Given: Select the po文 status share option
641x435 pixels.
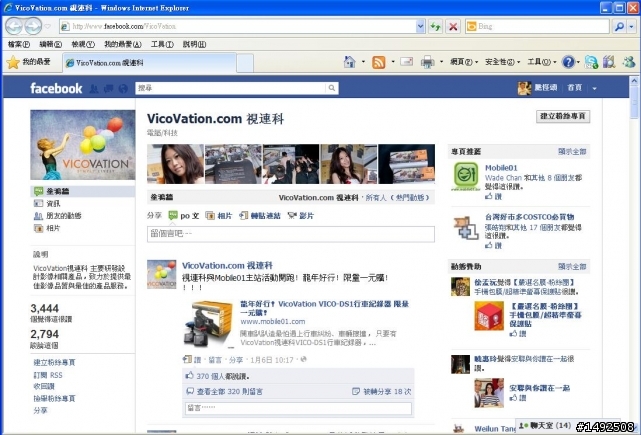Looking at the screenshot, I should click(184, 215).
